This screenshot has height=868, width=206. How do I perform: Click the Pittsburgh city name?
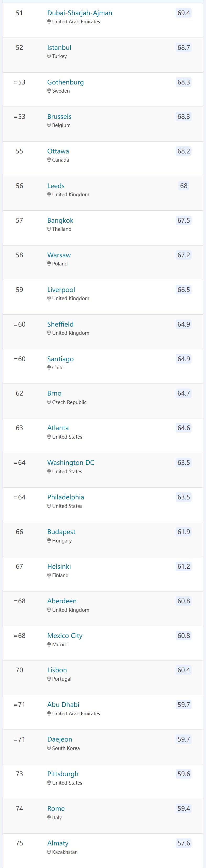pyautogui.click(x=63, y=774)
